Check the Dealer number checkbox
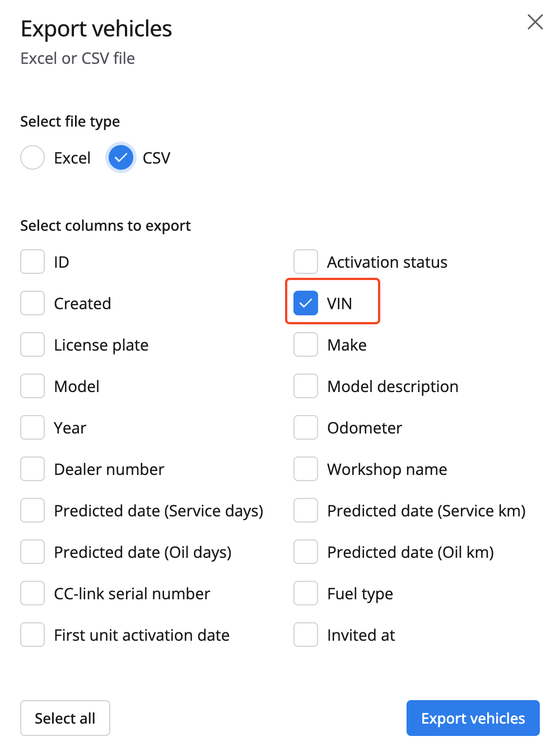 point(32,469)
